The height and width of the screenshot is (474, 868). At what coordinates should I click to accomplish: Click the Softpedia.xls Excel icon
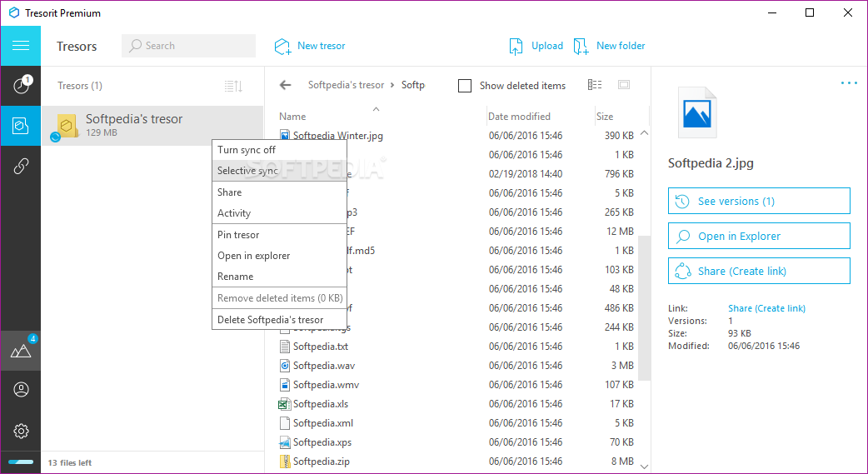[285, 404]
